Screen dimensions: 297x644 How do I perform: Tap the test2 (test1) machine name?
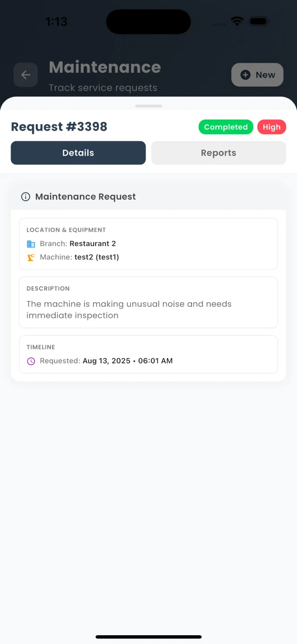click(x=97, y=257)
